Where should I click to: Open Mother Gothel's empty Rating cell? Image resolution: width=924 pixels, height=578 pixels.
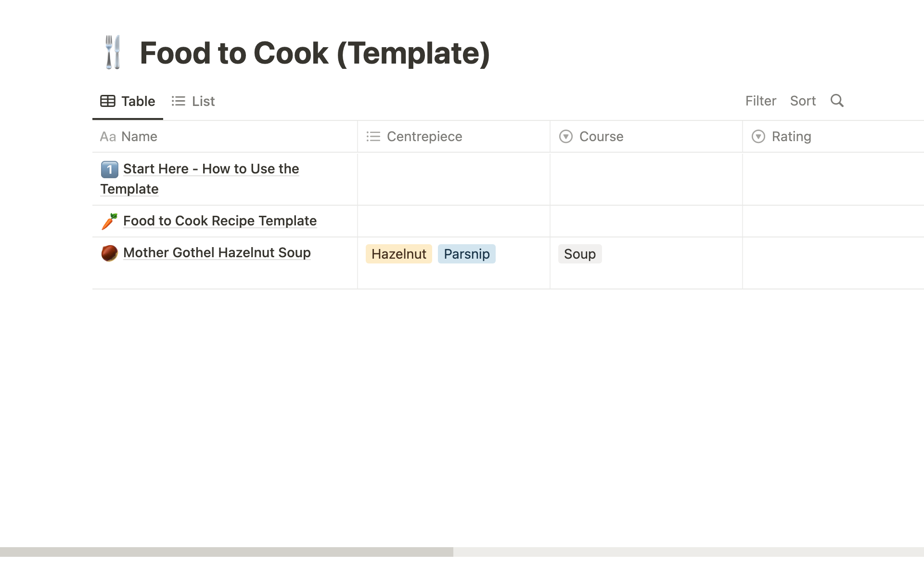[833, 263]
